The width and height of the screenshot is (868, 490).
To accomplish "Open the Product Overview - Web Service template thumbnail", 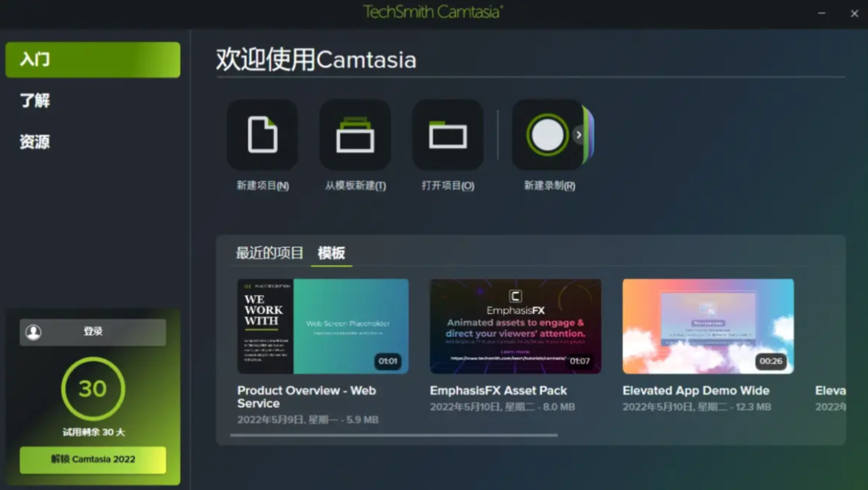I will point(323,326).
